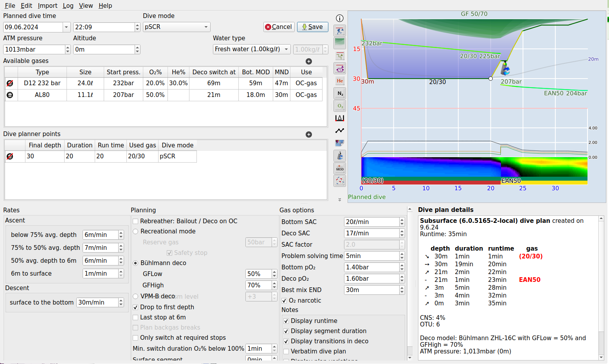Select the ruler measurement tool
This screenshot has height=364, width=609.
339,118
